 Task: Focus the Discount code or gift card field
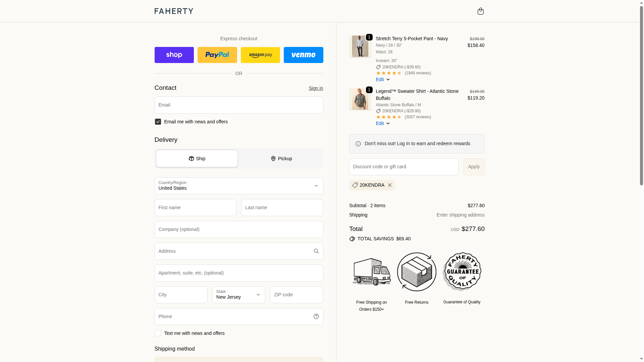tap(404, 167)
